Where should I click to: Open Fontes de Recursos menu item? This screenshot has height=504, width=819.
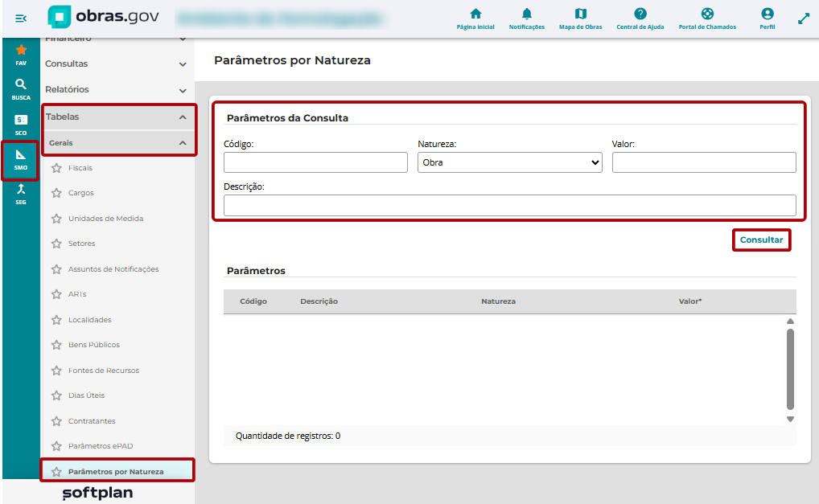pyautogui.click(x=104, y=371)
